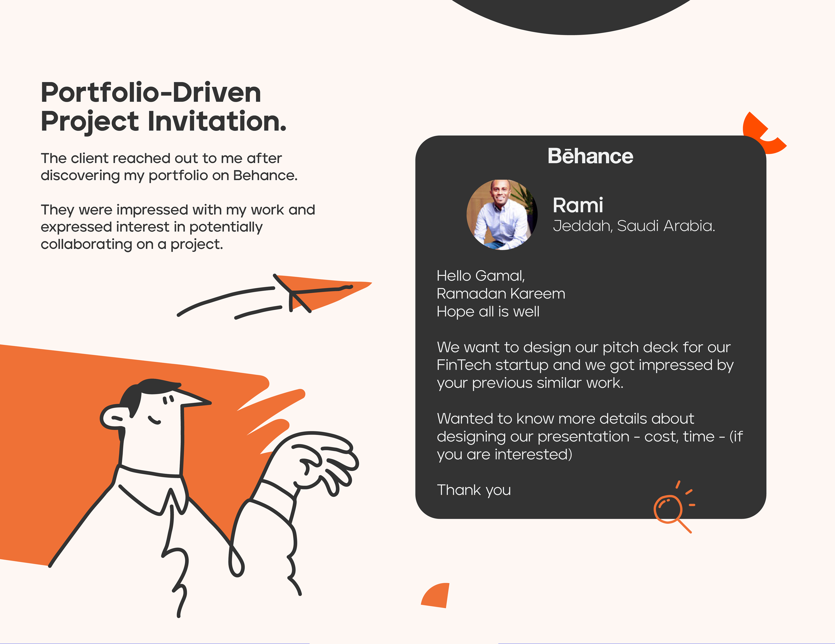Image resolution: width=835 pixels, height=644 pixels.
Task: Select Rami's circular profile photo
Action: [x=502, y=215]
